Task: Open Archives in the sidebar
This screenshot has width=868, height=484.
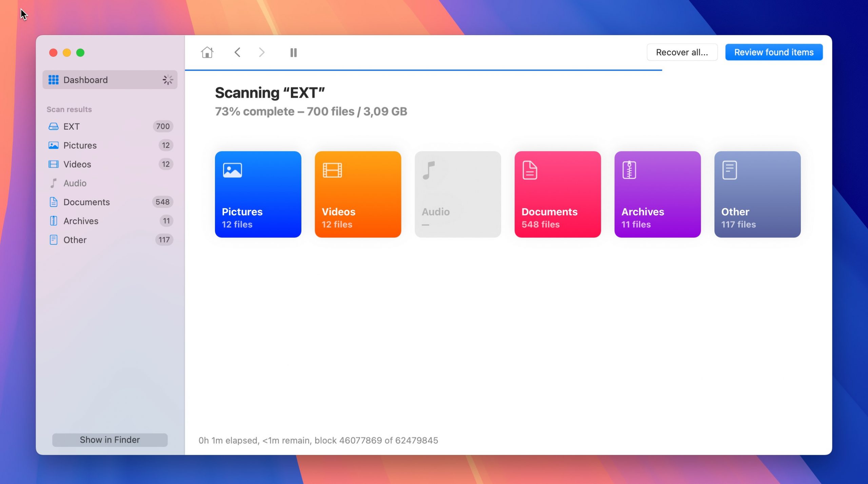Action: click(x=110, y=221)
